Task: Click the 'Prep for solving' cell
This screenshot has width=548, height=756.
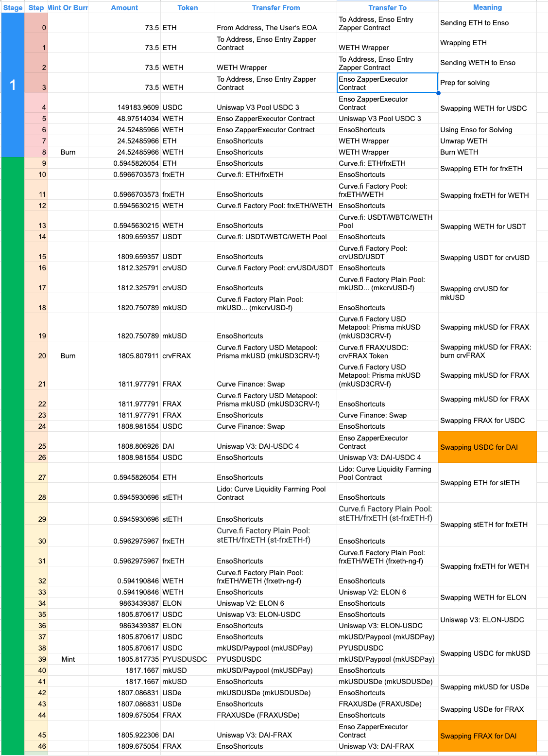Action: (487, 83)
